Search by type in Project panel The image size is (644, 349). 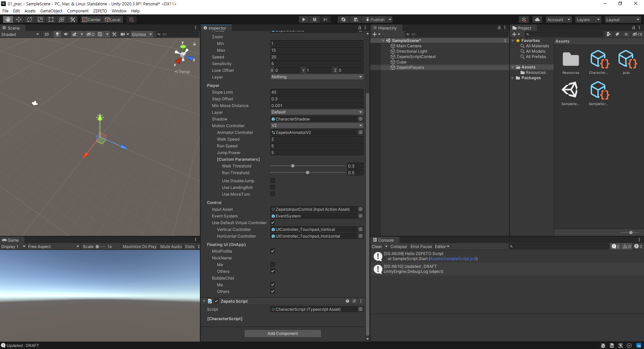(x=609, y=34)
